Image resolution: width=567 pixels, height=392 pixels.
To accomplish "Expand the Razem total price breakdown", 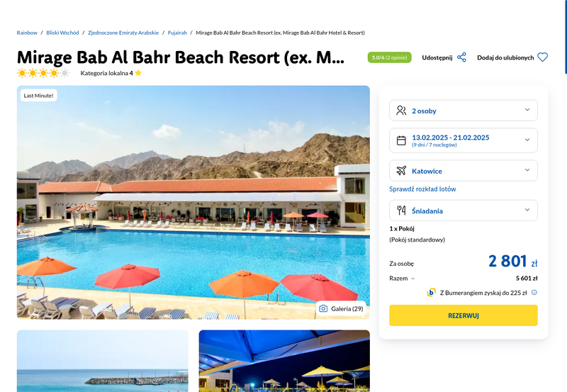I will click(402, 278).
